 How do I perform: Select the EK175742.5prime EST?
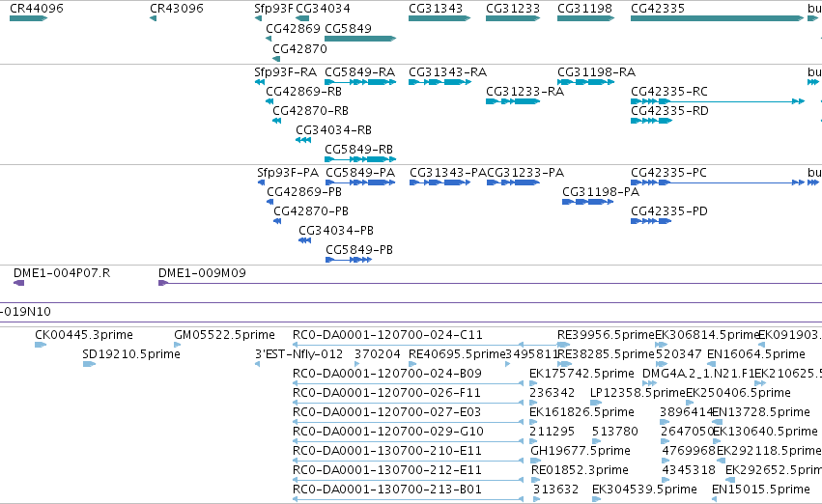[535, 383]
